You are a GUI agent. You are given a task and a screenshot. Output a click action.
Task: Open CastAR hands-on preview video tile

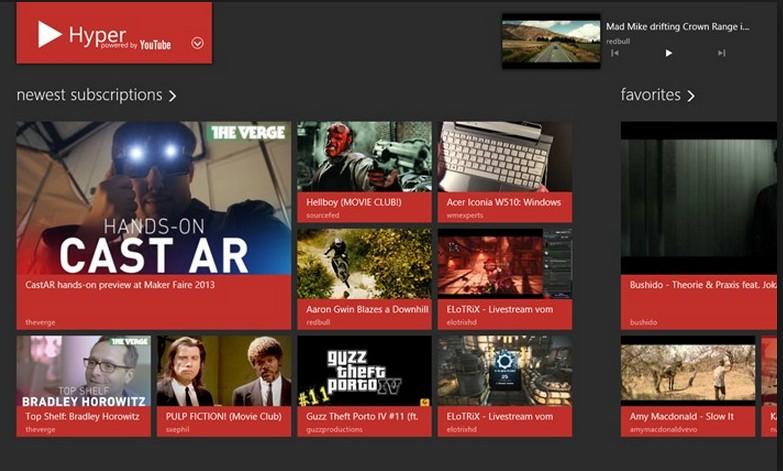pyautogui.click(x=154, y=225)
